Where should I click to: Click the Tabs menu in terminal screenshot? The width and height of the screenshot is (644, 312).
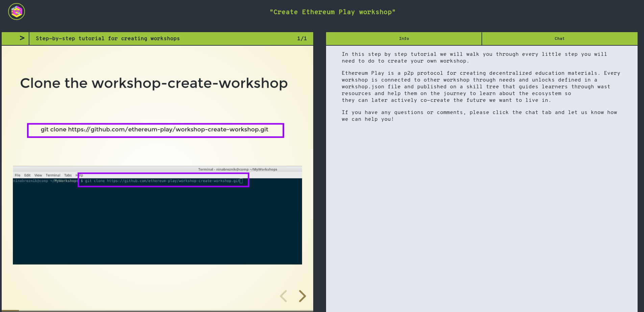coord(68,175)
